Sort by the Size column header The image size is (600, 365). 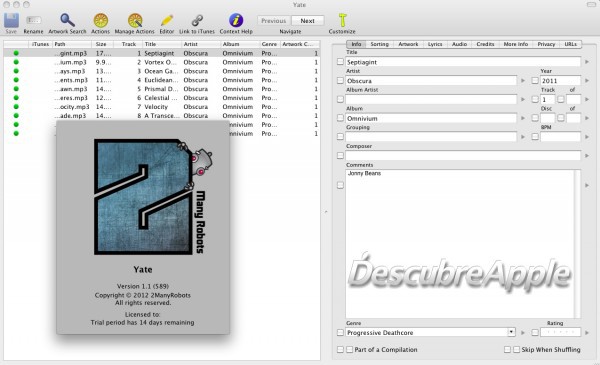[103, 44]
